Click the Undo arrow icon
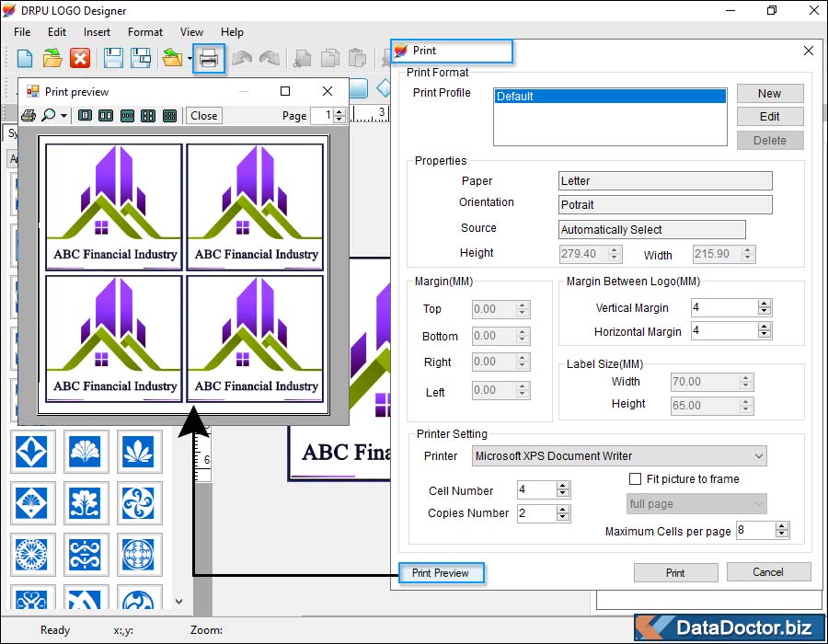The width and height of the screenshot is (828, 644). click(242, 58)
